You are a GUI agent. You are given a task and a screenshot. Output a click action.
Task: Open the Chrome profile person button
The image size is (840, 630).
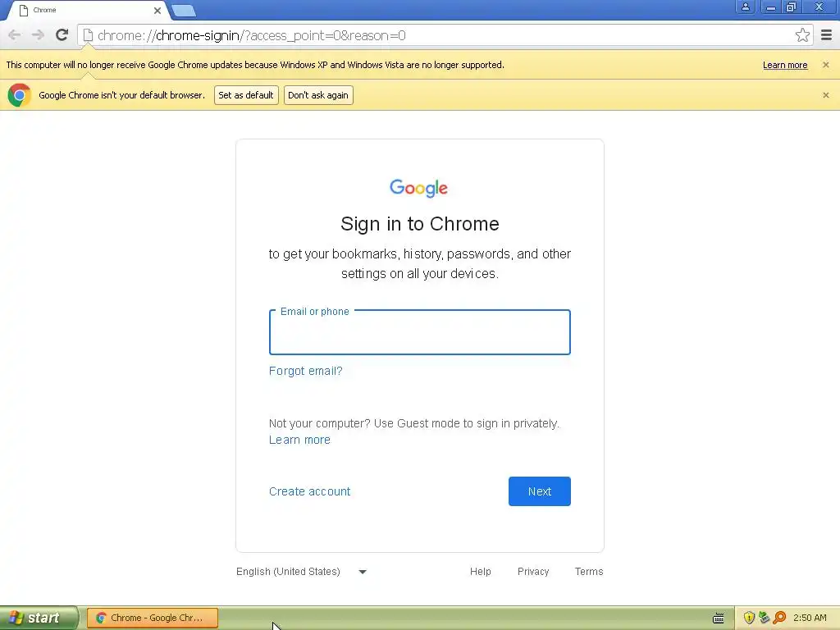coord(745,7)
